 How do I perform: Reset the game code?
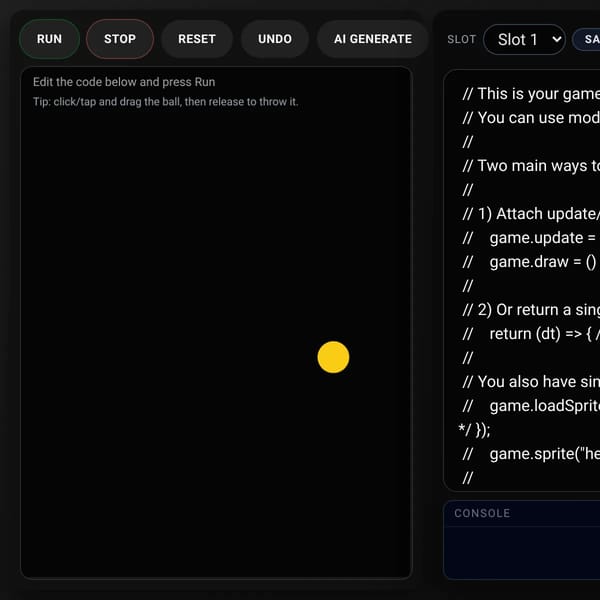pos(197,39)
